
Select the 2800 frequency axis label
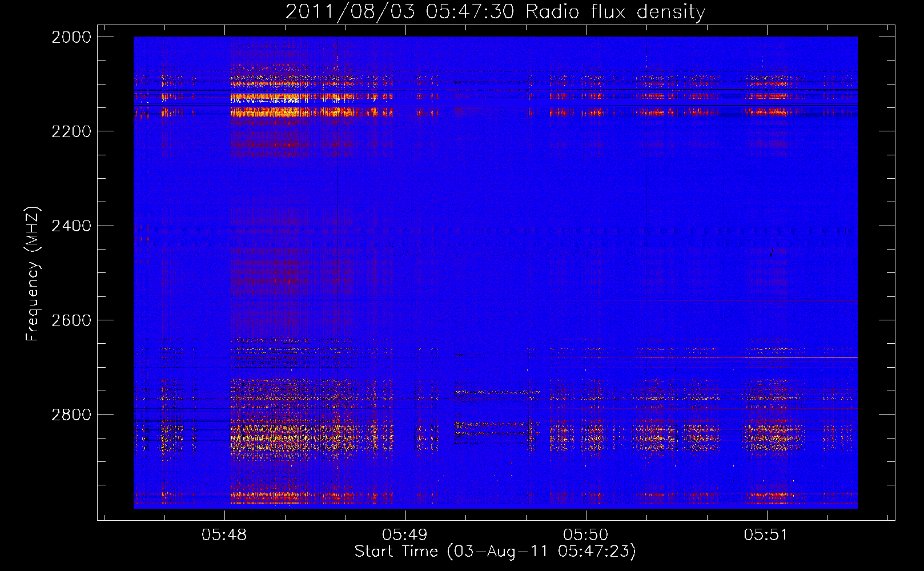tap(71, 415)
